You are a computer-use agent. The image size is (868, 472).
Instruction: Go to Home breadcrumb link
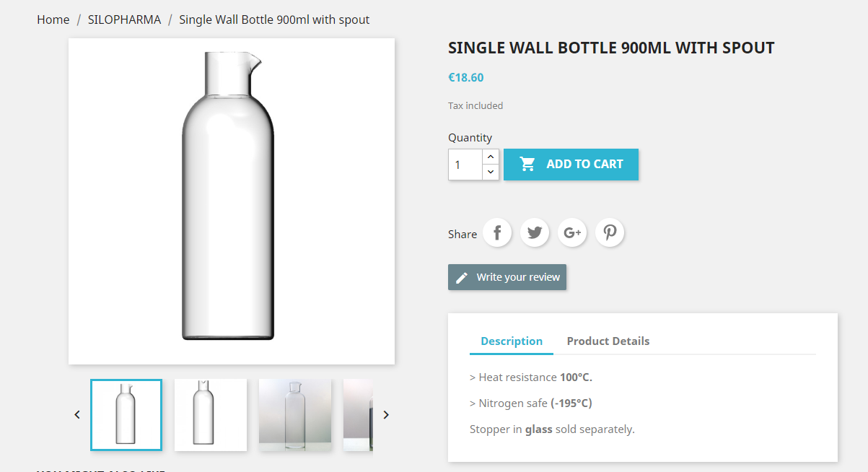coord(53,19)
